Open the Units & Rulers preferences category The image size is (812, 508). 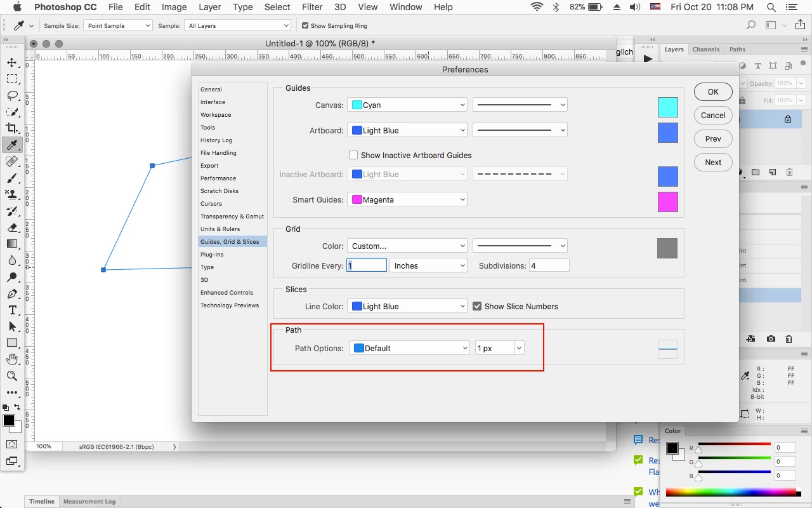[220, 229]
